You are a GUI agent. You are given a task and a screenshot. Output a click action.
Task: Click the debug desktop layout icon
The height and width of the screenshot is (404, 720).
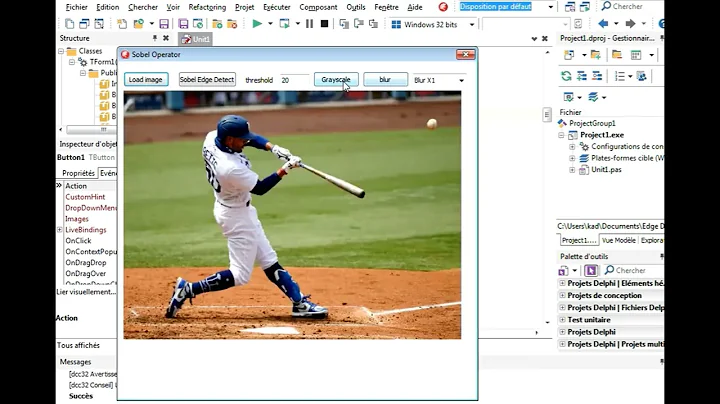pyautogui.click(x=585, y=7)
